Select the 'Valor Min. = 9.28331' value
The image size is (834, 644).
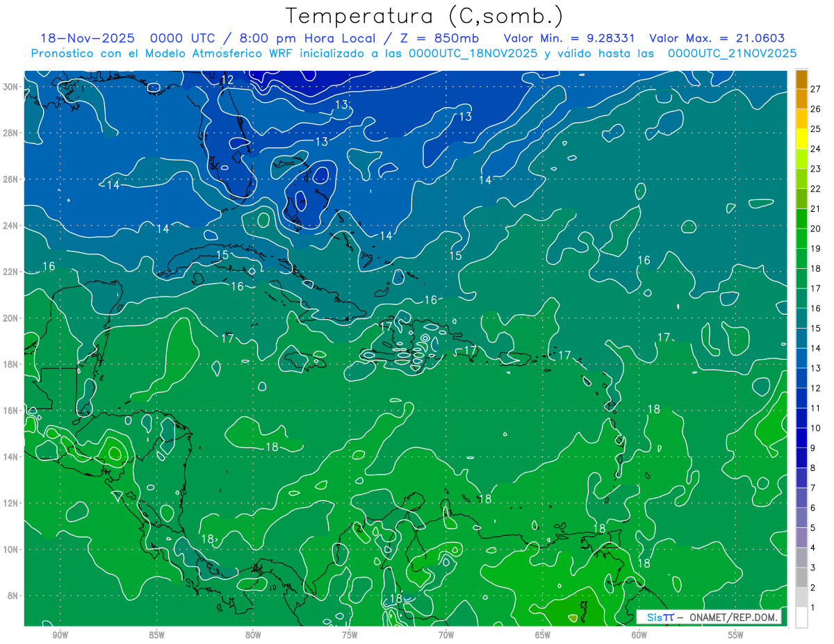(x=569, y=38)
